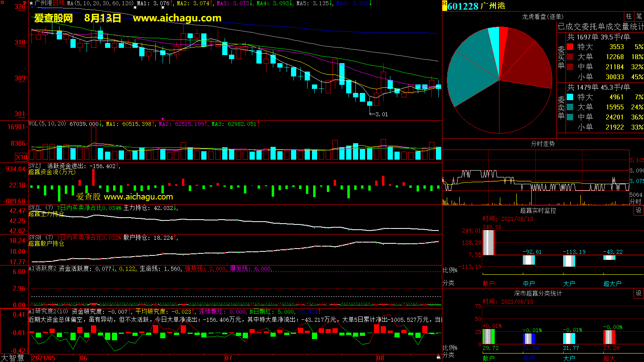Image resolution: width=644 pixels, height=362 pixels.
Task: Click the 笔 tick view button
Action: tap(639, 16)
